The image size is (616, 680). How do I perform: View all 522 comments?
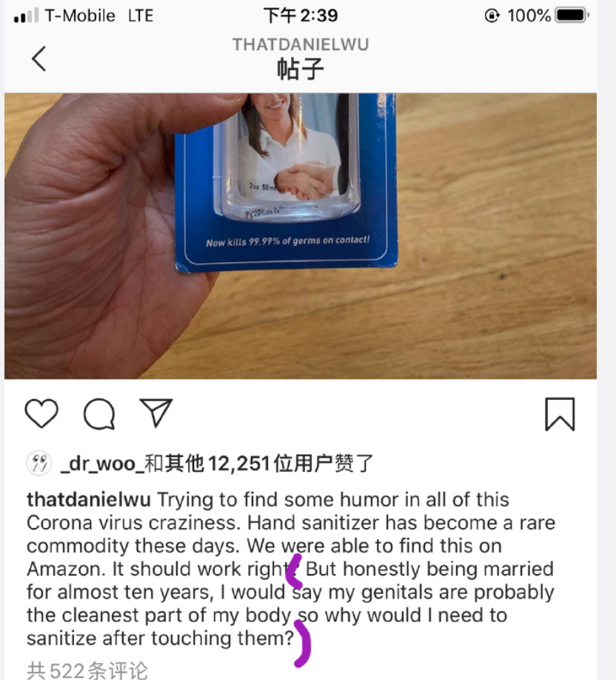point(87,670)
